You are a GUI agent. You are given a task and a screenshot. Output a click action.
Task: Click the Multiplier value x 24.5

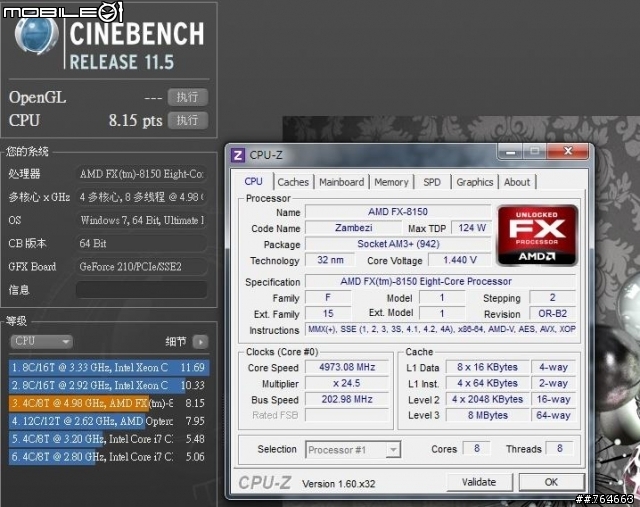point(347,383)
